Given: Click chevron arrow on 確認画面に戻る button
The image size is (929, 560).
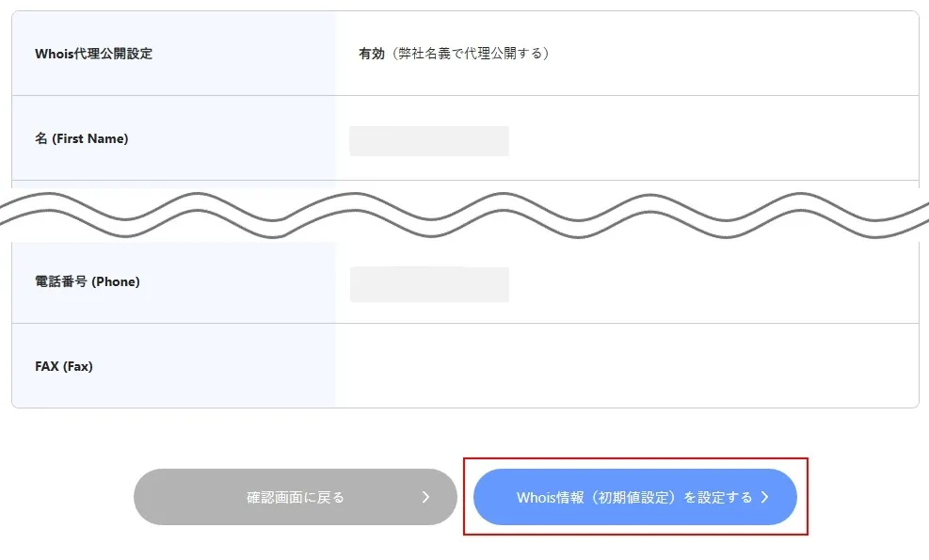Looking at the screenshot, I should pyautogui.click(x=425, y=497).
